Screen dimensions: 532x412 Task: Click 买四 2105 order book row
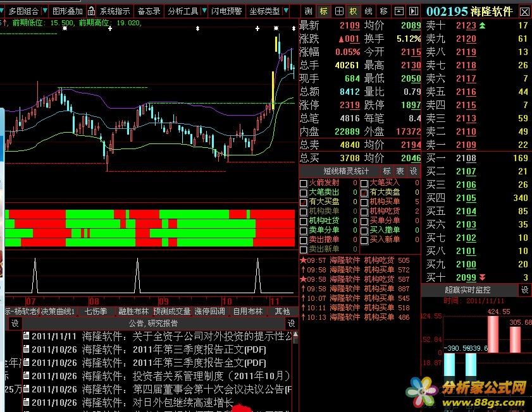pos(477,198)
